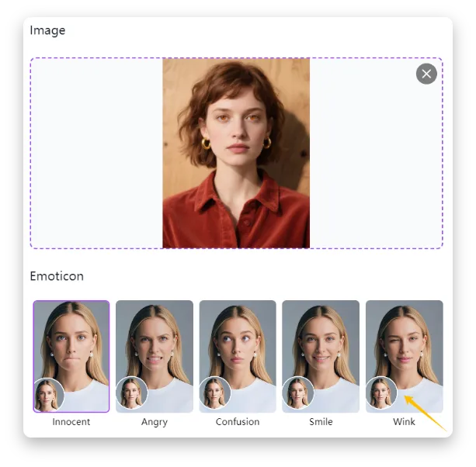Click the Smile label text
This screenshot has height=467, width=476.
point(321,422)
